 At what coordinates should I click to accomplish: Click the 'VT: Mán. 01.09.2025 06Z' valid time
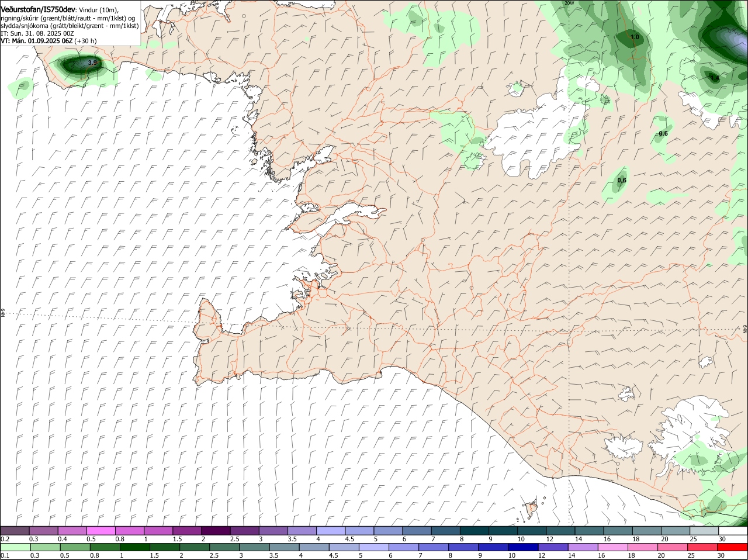point(36,41)
